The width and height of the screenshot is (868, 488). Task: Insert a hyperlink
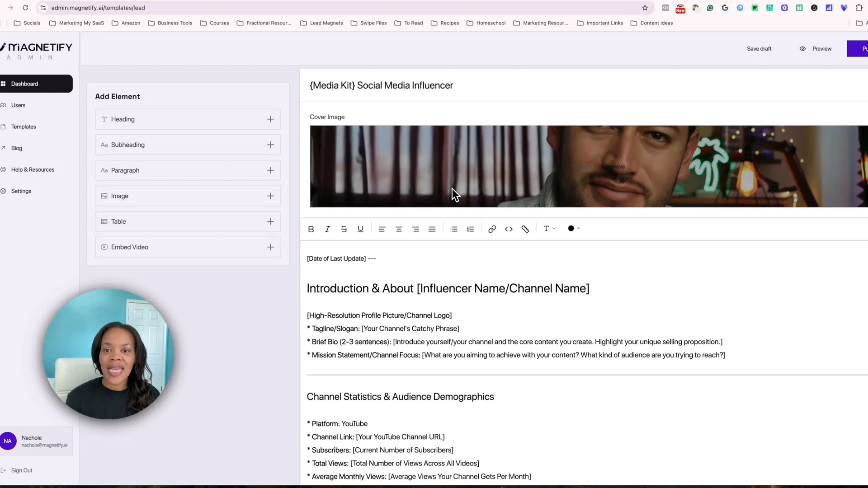[x=492, y=229]
